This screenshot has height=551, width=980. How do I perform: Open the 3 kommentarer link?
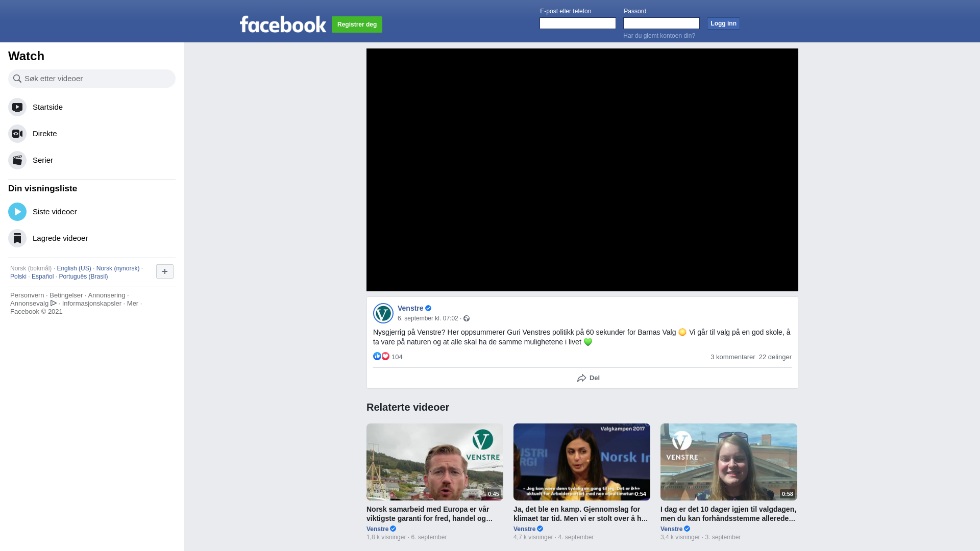click(x=732, y=357)
